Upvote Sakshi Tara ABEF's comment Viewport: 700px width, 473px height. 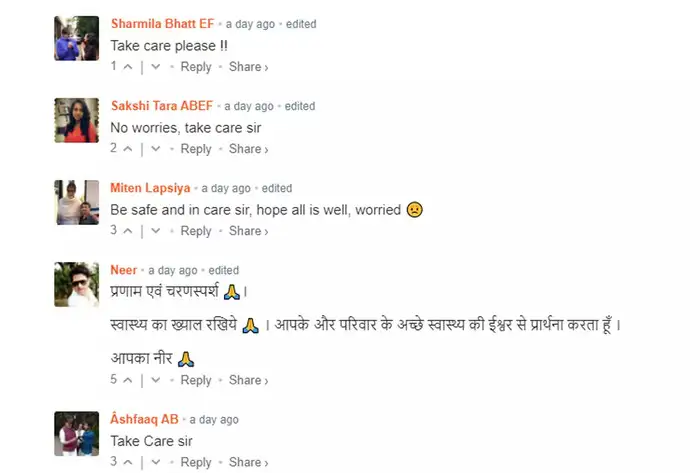tap(128, 149)
